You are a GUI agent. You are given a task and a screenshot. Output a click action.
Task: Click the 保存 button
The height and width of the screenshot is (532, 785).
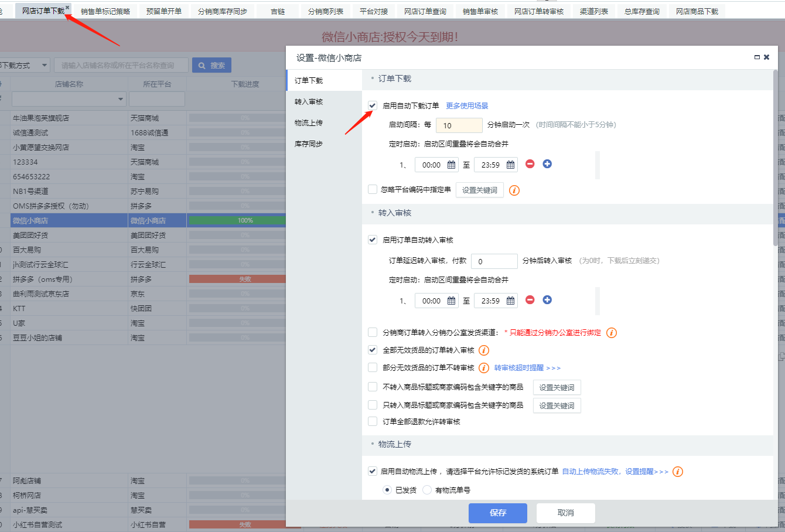click(498, 513)
